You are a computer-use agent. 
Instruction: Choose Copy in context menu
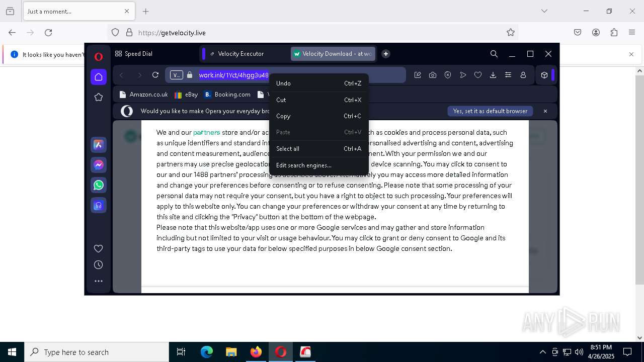click(x=319, y=116)
